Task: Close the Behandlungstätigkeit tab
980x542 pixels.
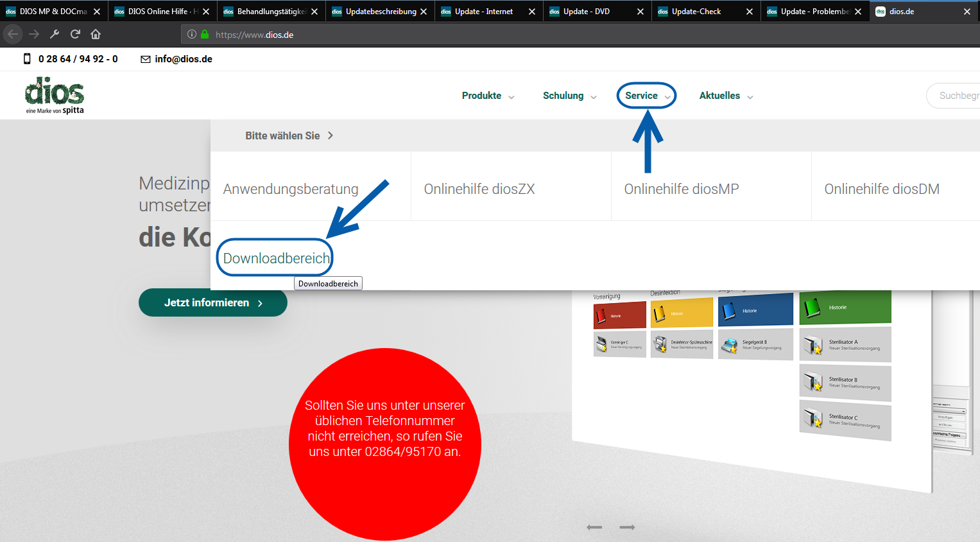Action: (314, 12)
